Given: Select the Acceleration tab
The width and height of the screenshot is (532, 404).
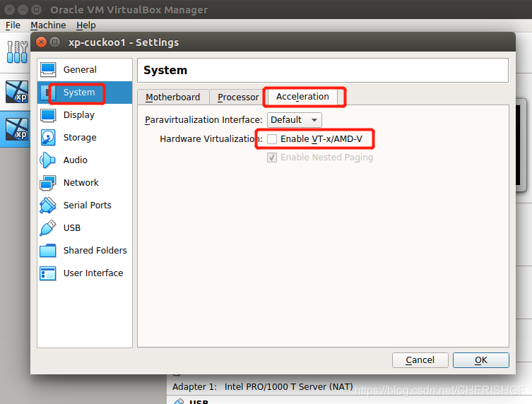Looking at the screenshot, I should (x=302, y=97).
